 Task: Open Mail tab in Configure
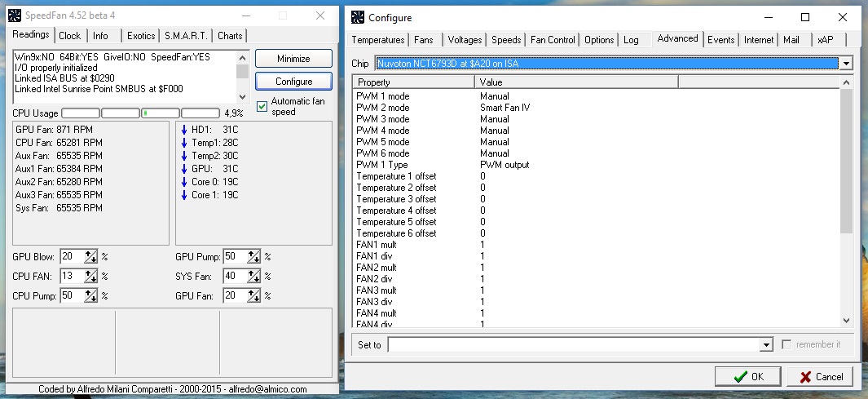[x=791, y=40]
